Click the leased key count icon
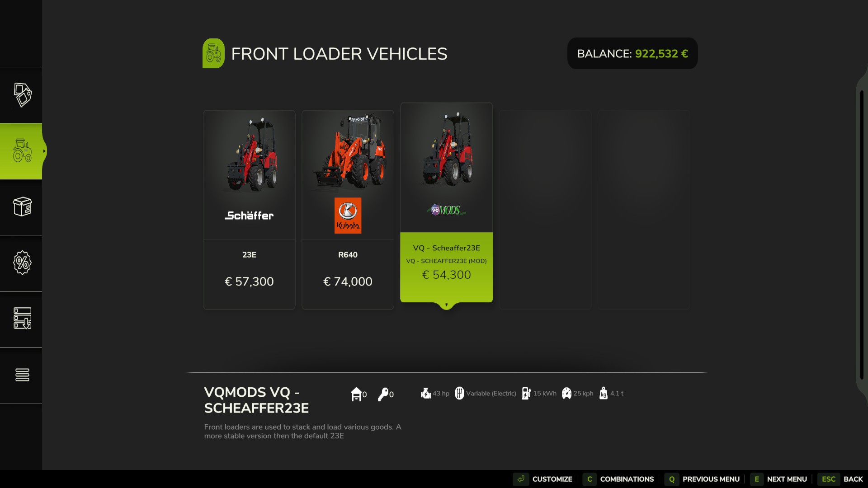This screenshot has width=868, height=488. 383,394
